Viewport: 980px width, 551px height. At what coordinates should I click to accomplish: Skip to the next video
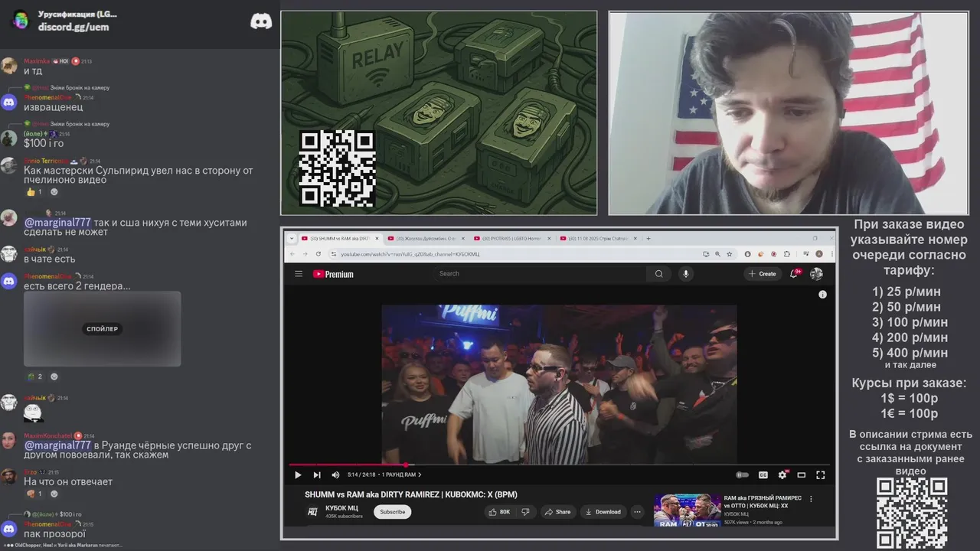pos(317,474)
